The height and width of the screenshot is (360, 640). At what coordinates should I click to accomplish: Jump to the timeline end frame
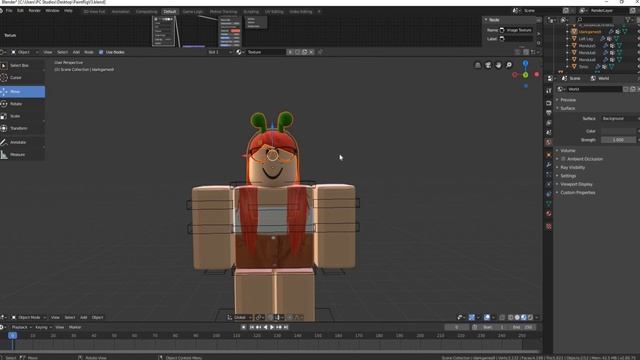[286, 327]
